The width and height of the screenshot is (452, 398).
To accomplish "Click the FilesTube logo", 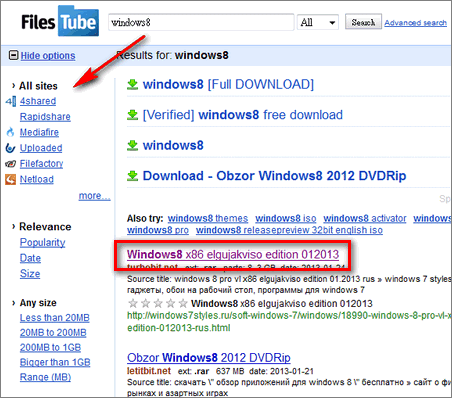I will coord(60,22).
